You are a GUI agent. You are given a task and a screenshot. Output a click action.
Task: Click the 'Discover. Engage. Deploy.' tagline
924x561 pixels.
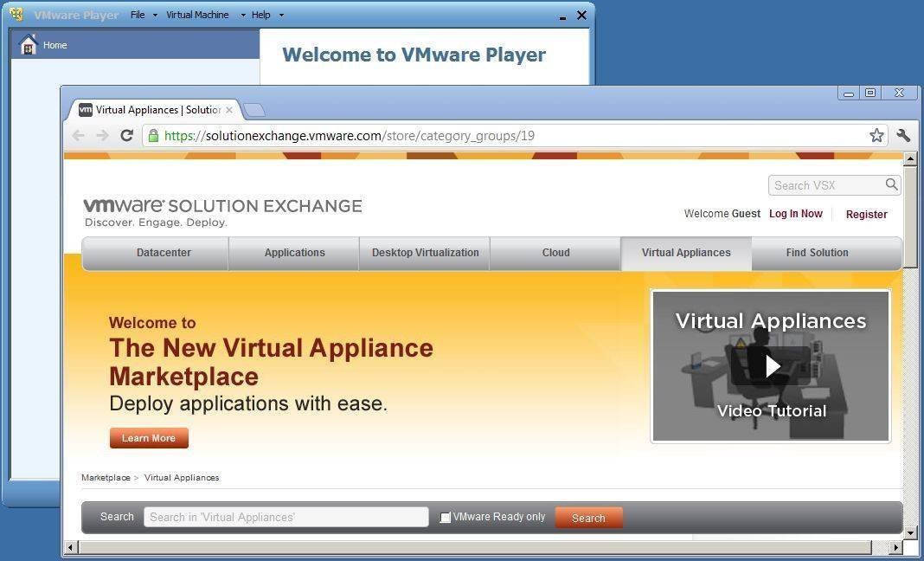(x=156, y=222)
